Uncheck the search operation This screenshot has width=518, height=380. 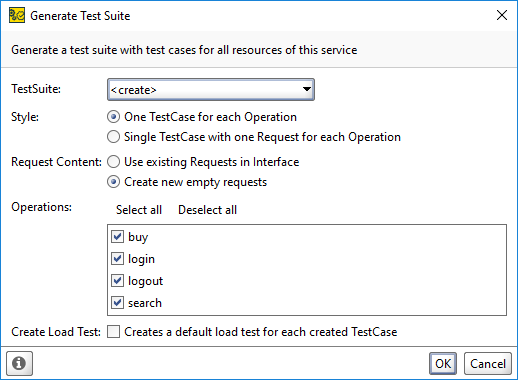[x=117, y=303]
